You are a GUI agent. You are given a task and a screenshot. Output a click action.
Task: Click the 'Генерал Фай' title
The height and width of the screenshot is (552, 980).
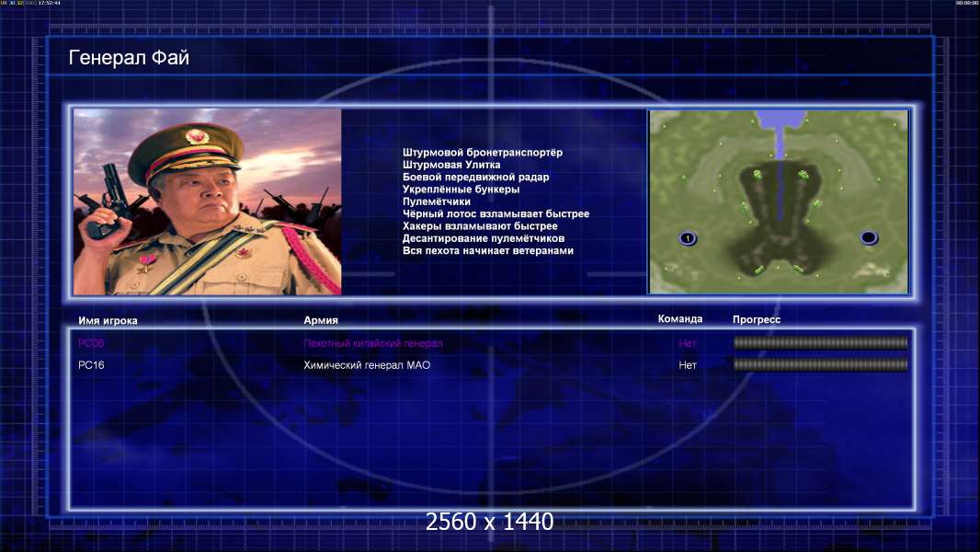point(129,58)
